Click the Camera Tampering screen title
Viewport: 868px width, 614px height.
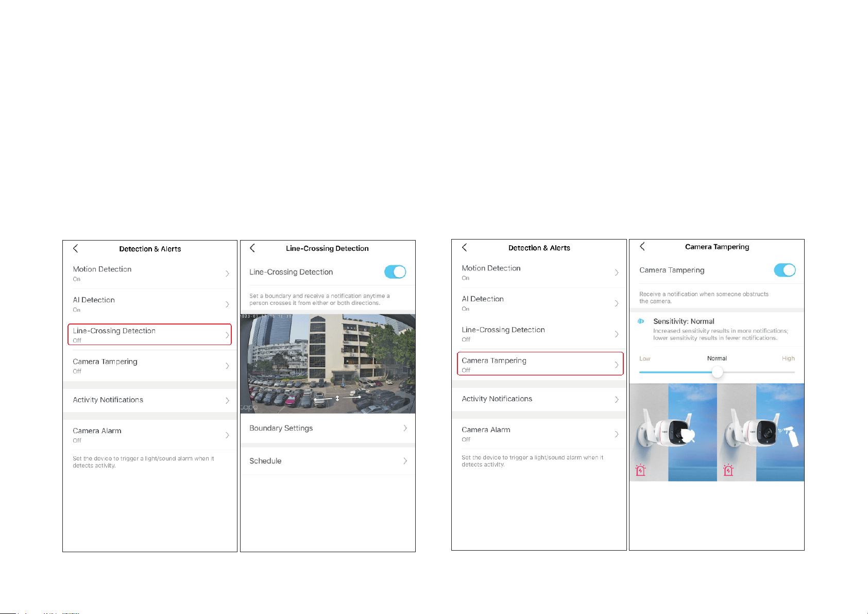[x=717, y=247]
